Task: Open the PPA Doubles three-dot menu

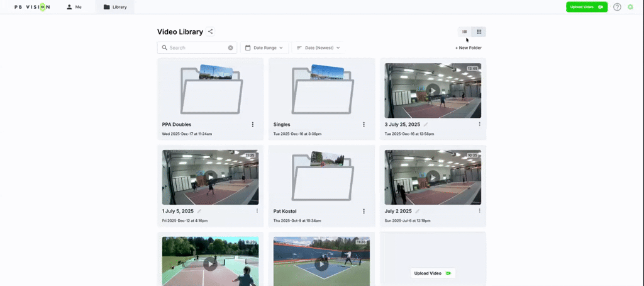Action: 253,124
